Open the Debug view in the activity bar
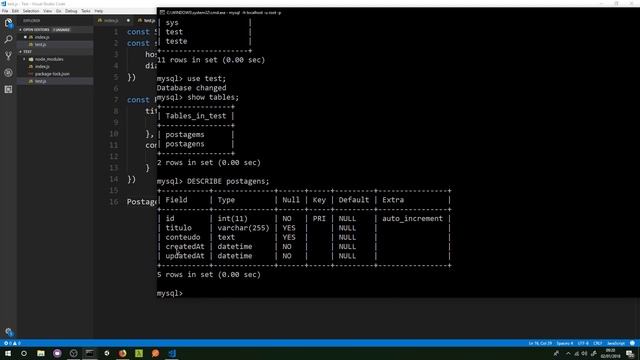The height and width of the screenshot is (360, 640). (x=8, y=73)
